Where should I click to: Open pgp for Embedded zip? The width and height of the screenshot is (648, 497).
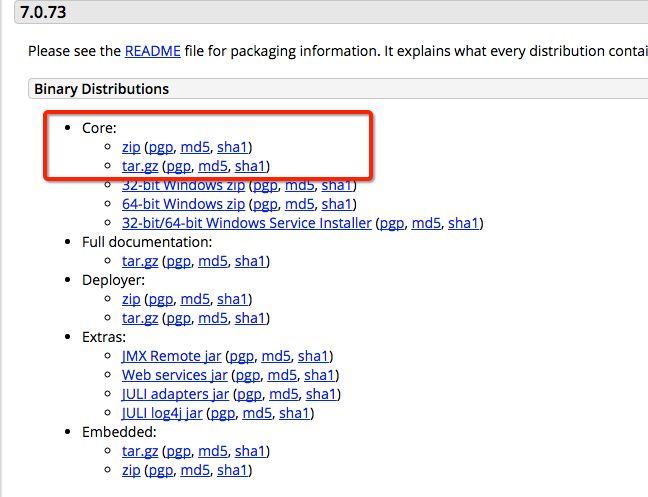pos(161,470)
